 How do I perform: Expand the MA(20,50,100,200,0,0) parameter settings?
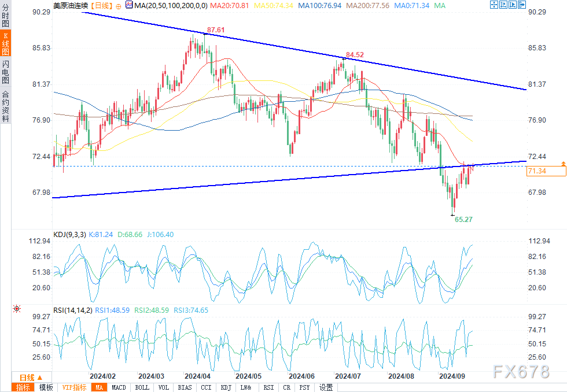171,5
